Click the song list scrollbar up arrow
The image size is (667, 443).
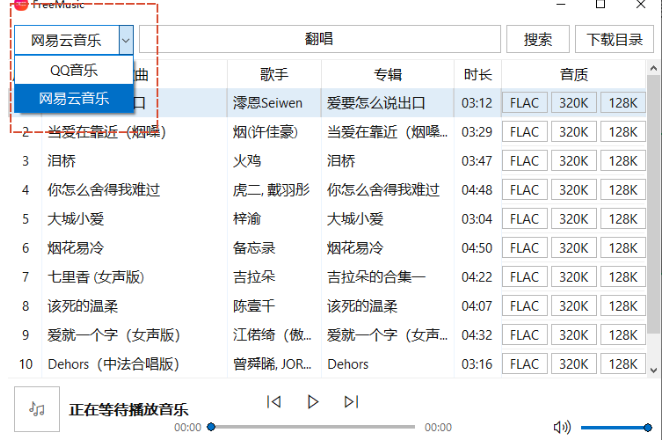(x=654, y=68)
